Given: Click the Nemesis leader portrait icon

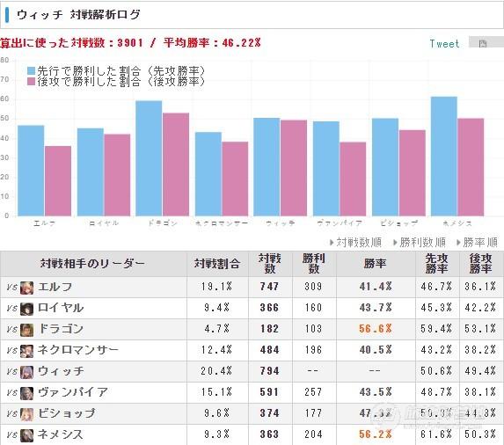Looking at the screenshot, I should coord(26,435).
